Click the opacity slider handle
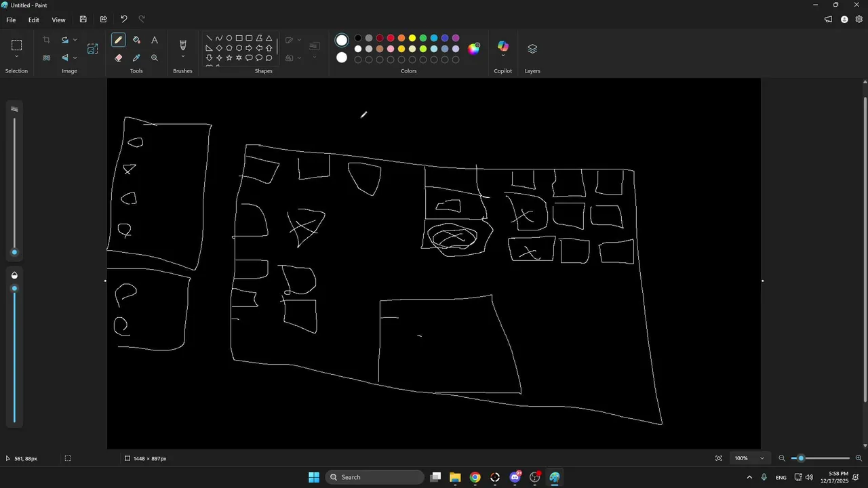The height and width of the screenshot is (488, 868). click(x=14, y=289)
